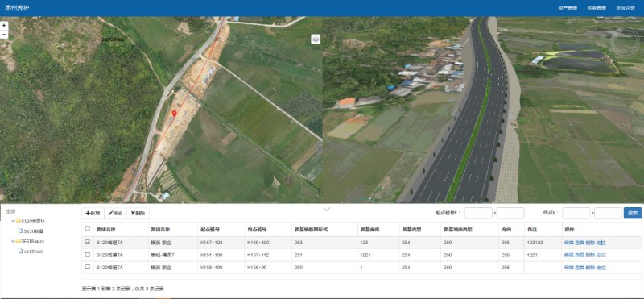Screen dimensions: 644x299
Task: Collapse the S120省道TA folder in tree
Action: pos(14,221)
